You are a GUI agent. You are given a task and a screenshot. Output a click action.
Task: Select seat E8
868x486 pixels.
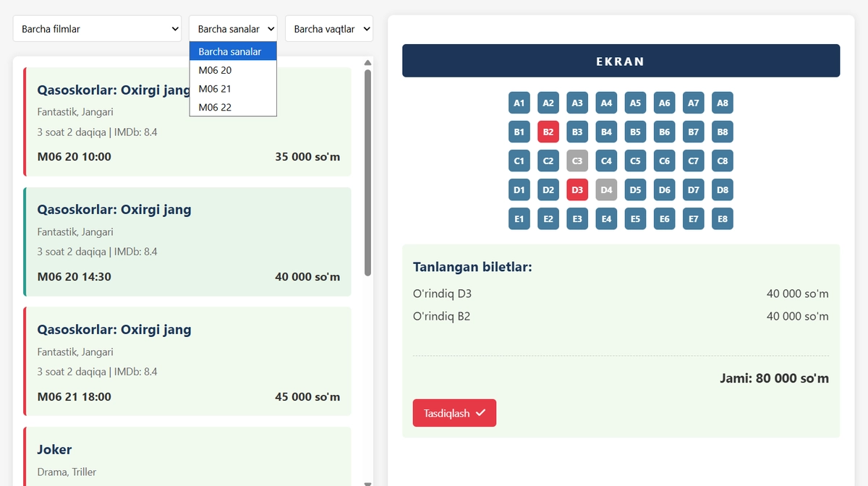click(x=723, y=219)
